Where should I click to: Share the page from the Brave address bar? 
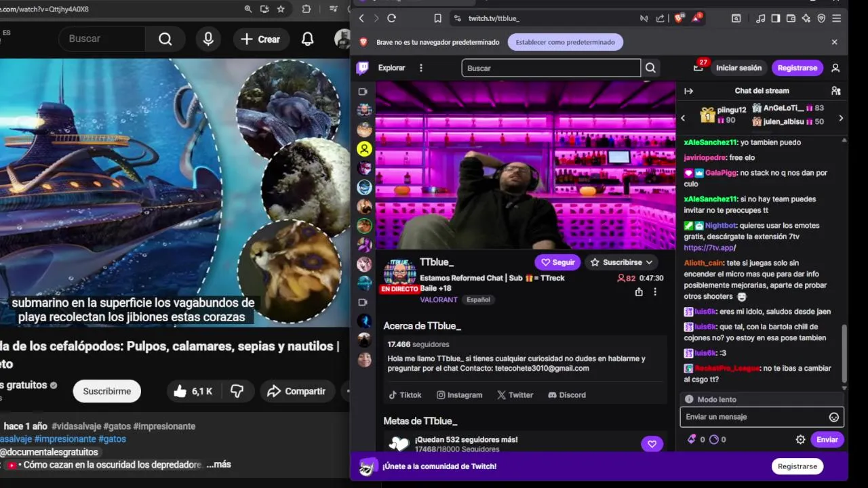click(660, 18)
